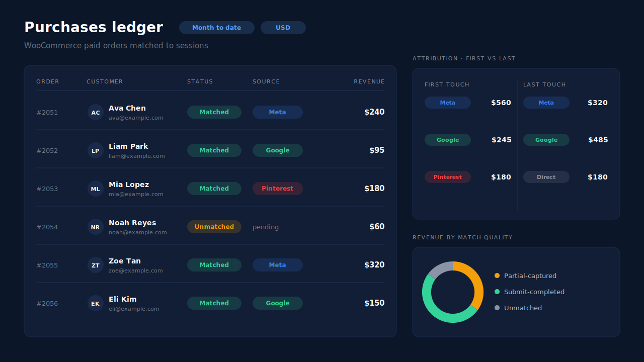Image resolution: width=644 pixels, height=362 pixels.
Task: Click the EK avatar for Eli Kim
Action: tap(96, 303)
